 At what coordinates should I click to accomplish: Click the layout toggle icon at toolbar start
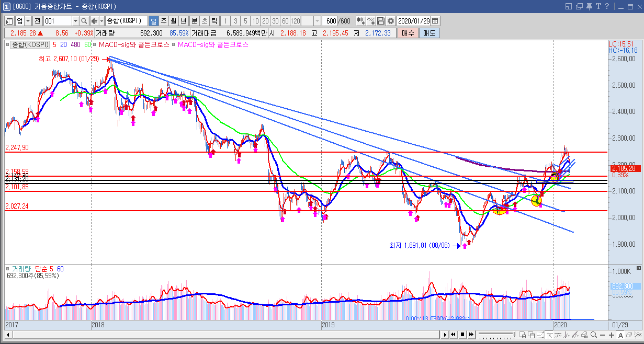9,21
